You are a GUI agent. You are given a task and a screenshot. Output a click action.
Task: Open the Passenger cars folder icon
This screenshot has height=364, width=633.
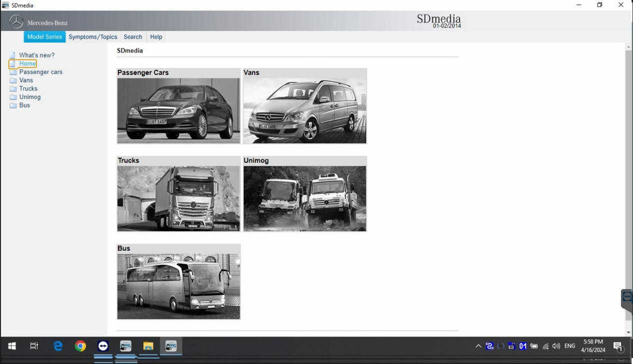pos(13,72)
